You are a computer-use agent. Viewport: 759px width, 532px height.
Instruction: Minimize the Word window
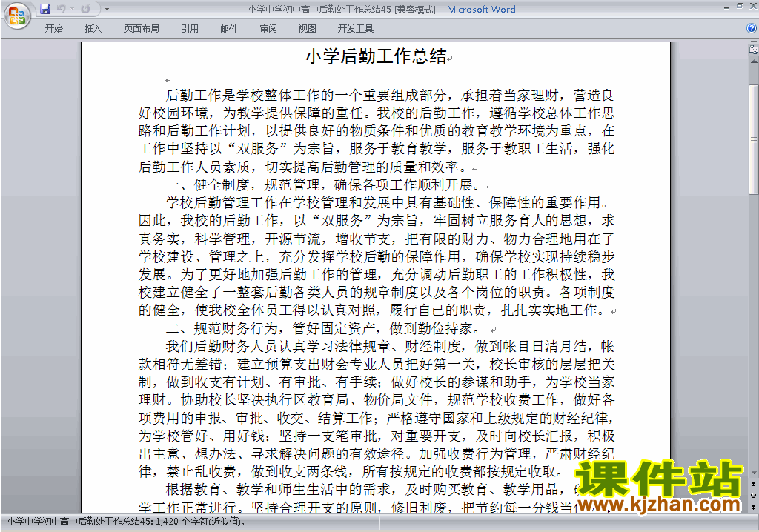coord(726,7)
